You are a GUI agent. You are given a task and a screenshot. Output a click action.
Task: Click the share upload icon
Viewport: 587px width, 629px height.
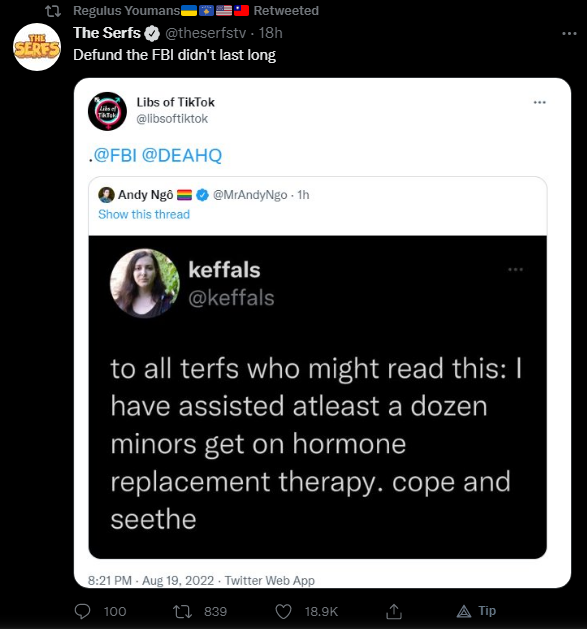394,611
